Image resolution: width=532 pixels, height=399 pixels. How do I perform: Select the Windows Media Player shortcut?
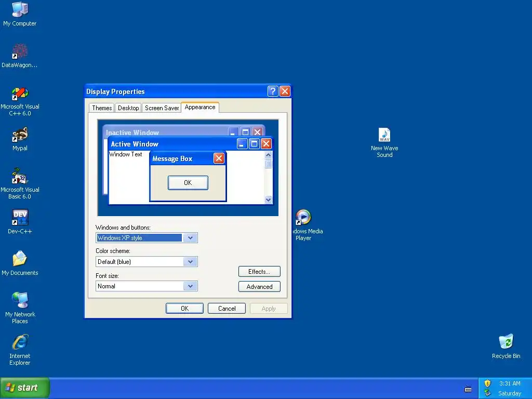[x=303, y=218]
